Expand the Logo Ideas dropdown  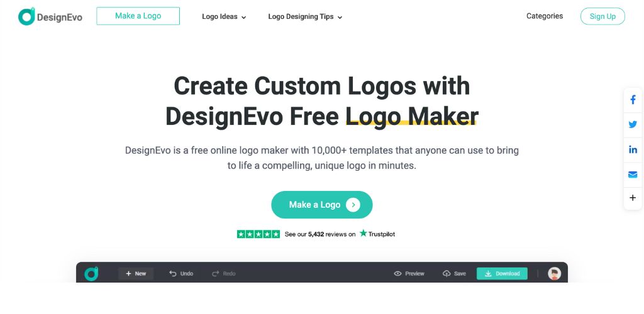click(224, 17)
